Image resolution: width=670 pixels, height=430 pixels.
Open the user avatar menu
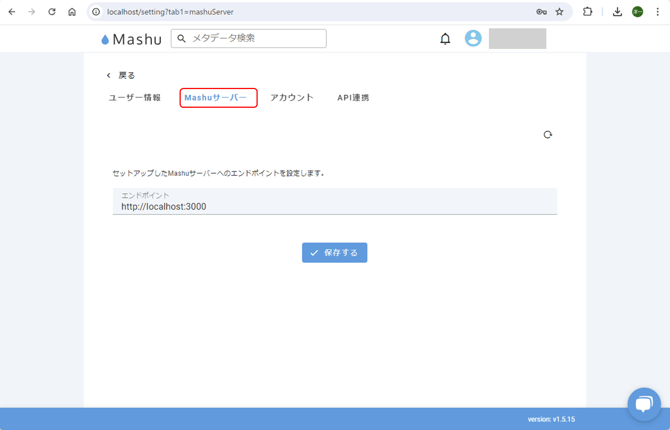(x=473, y=39)
